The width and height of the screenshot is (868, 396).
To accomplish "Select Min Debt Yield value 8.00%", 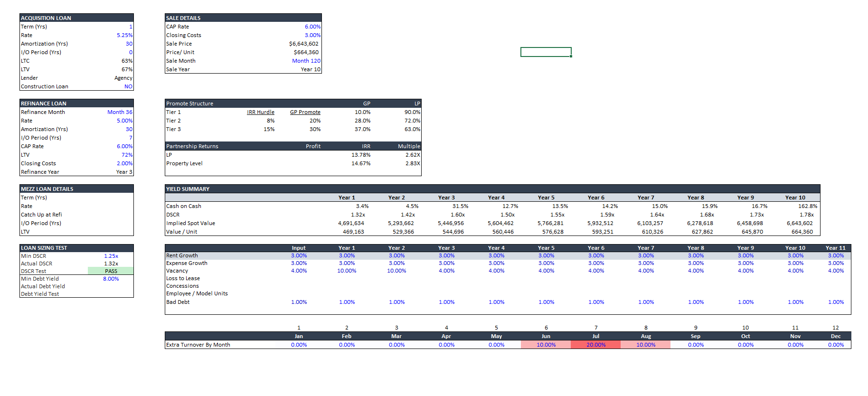I will 111,279.
